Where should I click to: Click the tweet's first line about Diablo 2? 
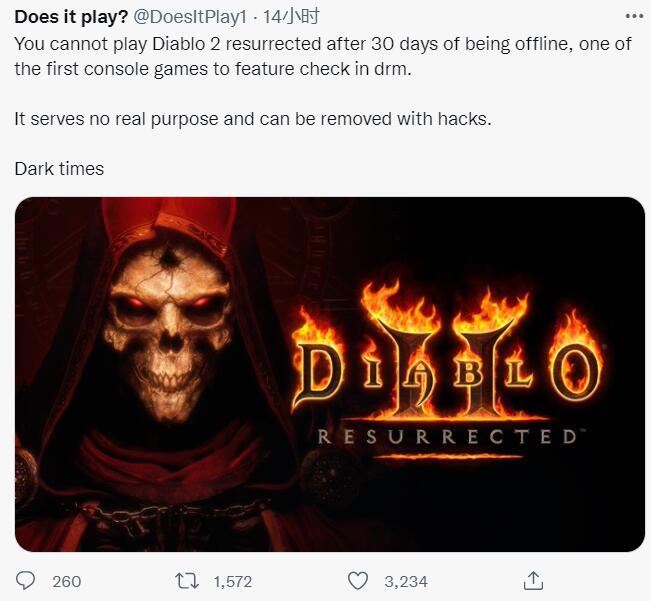[x=318, y=44]
